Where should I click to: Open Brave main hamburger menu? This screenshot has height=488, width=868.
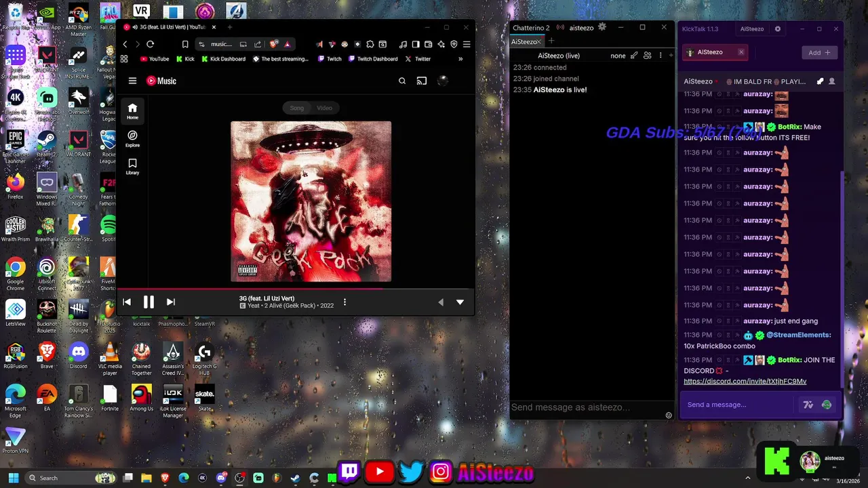point(467,44)
